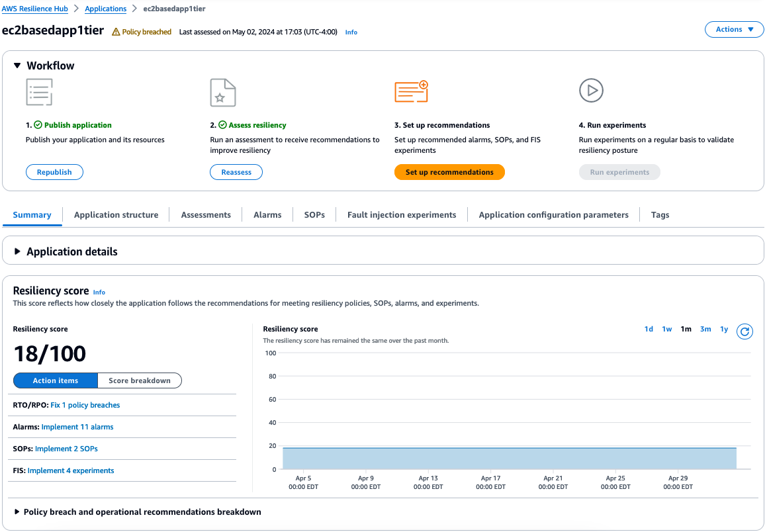Click the Apr 29 label on the chart axis
The image size is (767, 532).
click(x=678, y=478)
